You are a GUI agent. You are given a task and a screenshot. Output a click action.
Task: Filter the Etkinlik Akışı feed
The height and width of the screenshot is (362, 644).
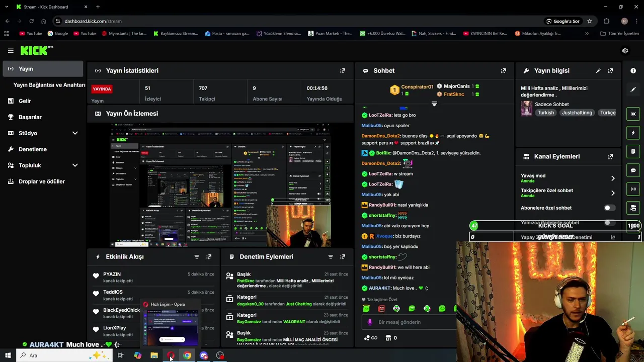[x=197, y=257]
